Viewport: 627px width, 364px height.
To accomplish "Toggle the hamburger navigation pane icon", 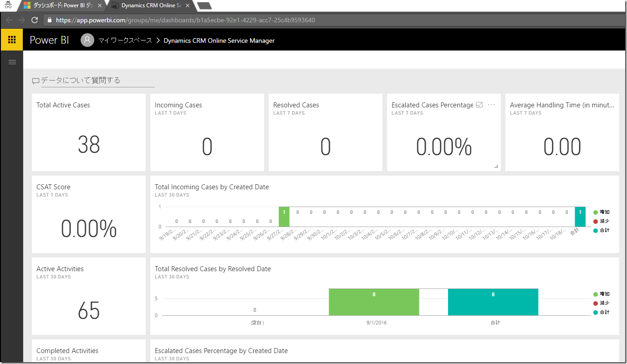I will tap(12, 62).
